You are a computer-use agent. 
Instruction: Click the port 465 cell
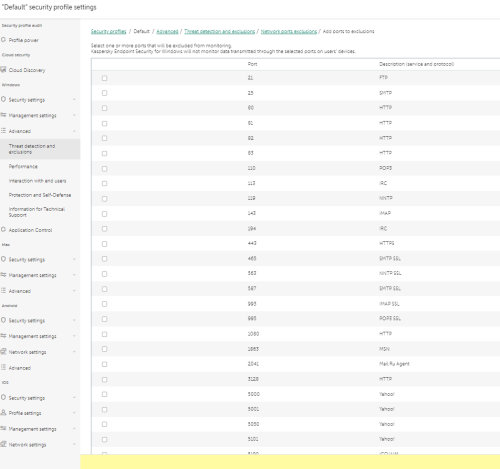[x=252, y=258]
